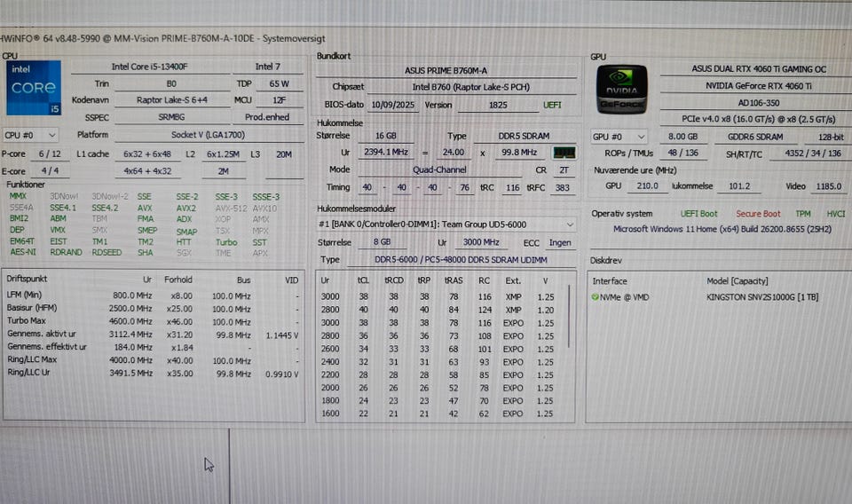Viewport: 852px width, 504px height.
Task: Click the GDDR6 SDRAM value
Action: point(755,137)
